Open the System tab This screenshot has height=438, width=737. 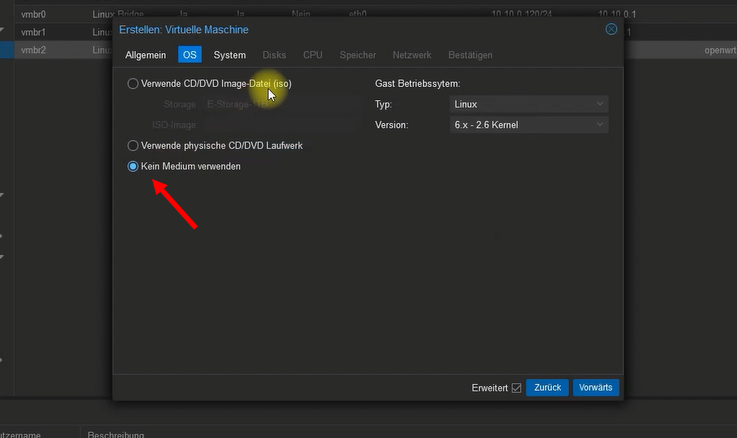click(x=229, y=55)
